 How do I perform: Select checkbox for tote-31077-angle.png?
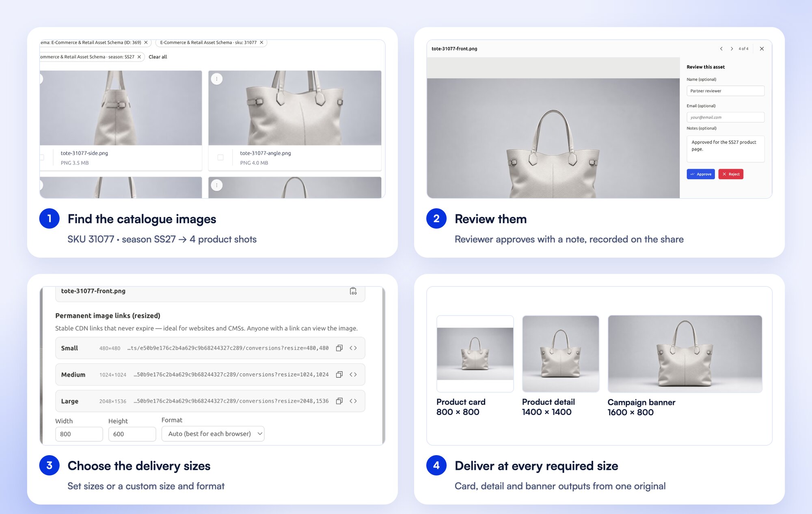tap(220, 157)
